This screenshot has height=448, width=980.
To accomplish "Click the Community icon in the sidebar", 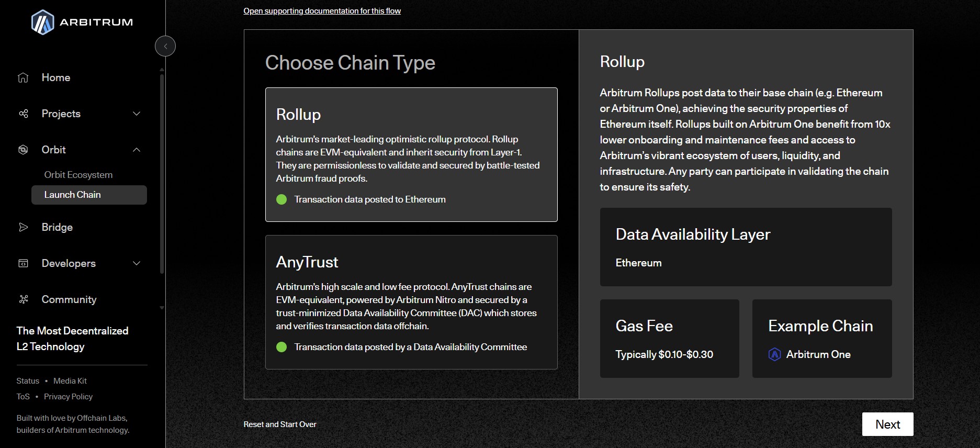I will (x=23, y=299).
